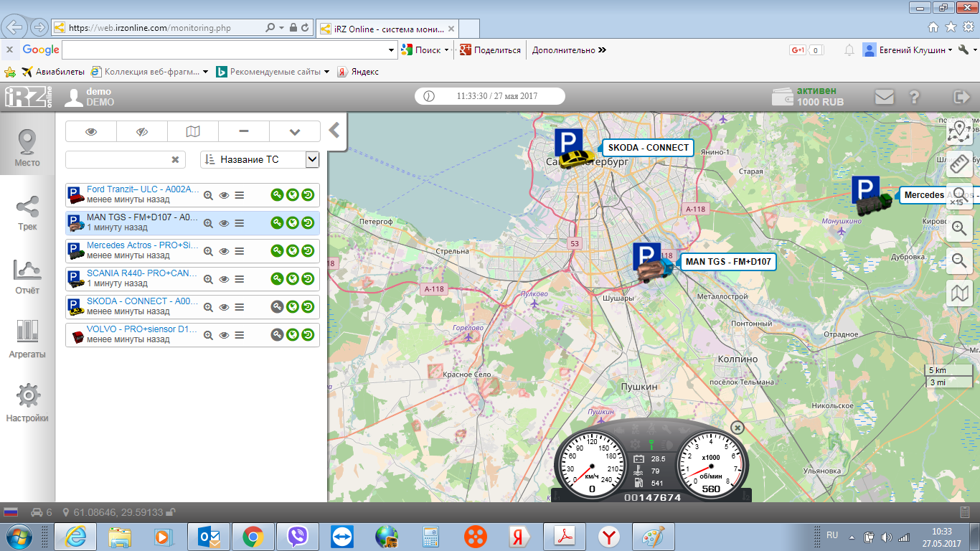Zoom to Ford Tranzit using its magnifier icon
The height and width of the screenshot is (551, 980).
208,195
